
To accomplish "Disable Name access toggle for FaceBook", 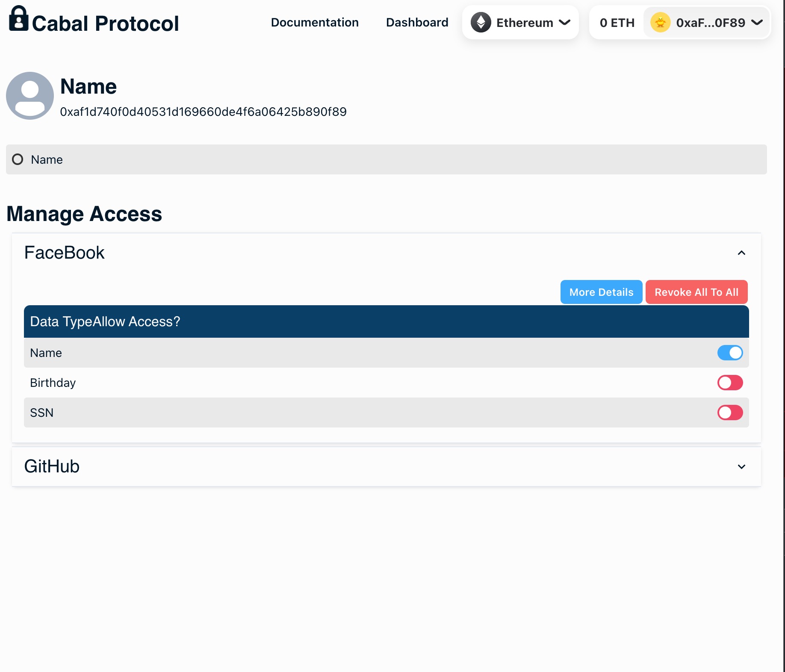I will pyautogui.click(x=730, y=353).
